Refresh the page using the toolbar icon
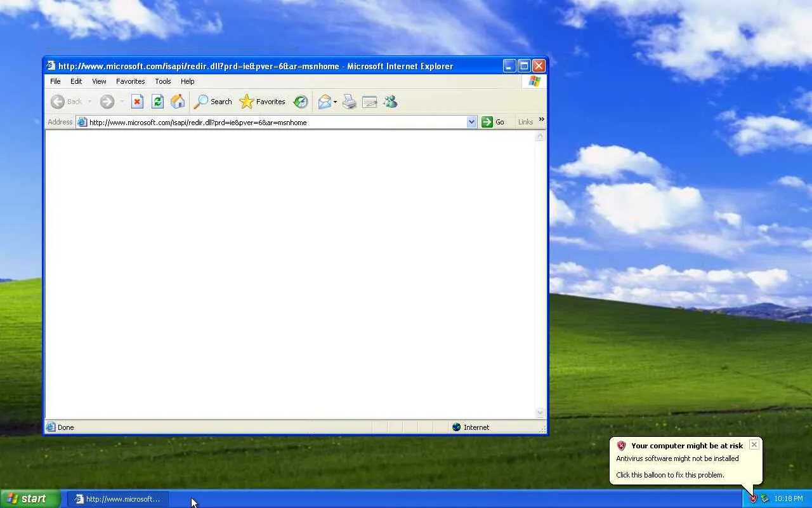Viewport: 812px width, 508px height. tap(157, 102)
